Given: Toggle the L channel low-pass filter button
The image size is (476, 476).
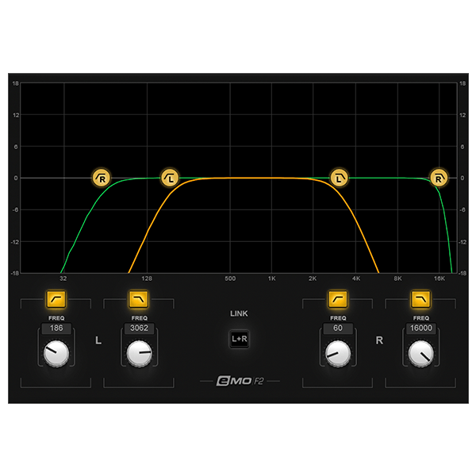Looking at the screenshot, I should click(x=139, y=299).
